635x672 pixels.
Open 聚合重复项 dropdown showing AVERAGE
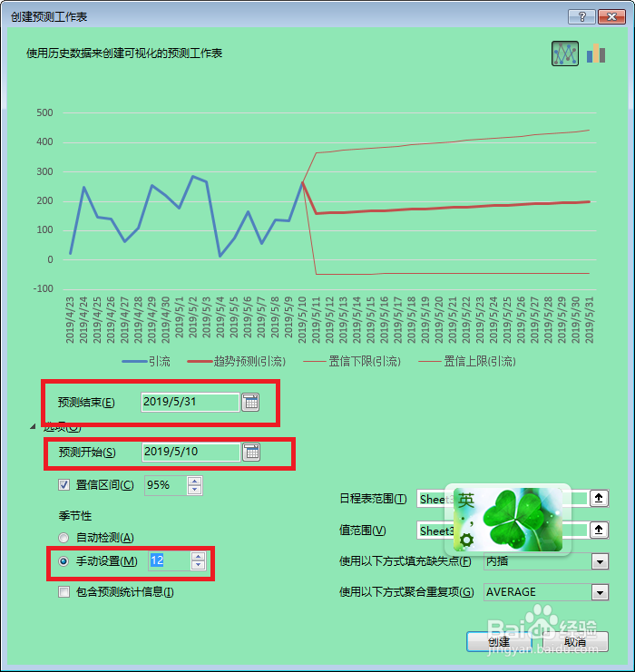coord(600,592)
